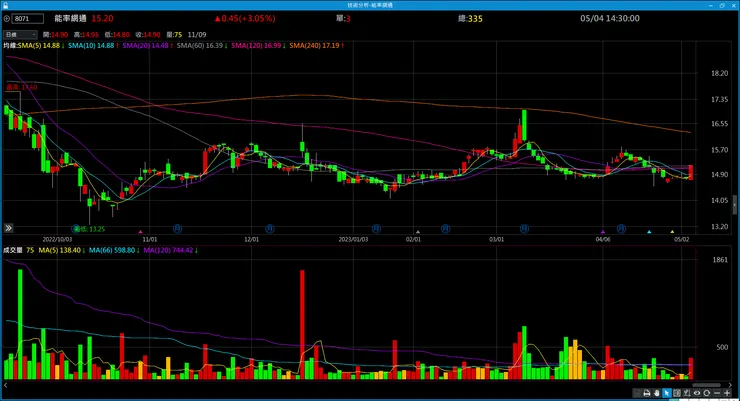Click the stock code field showing 8071
This screenshot has height=401, width=740.
tap(28, 19)
